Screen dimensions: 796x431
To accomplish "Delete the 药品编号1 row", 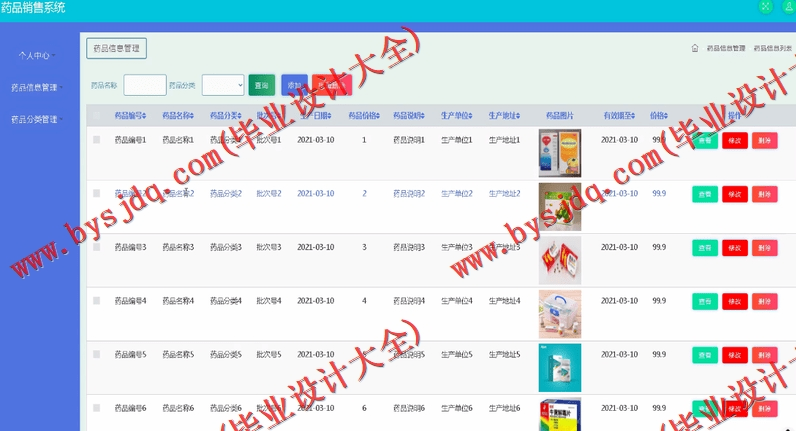I will pos(765,141).
